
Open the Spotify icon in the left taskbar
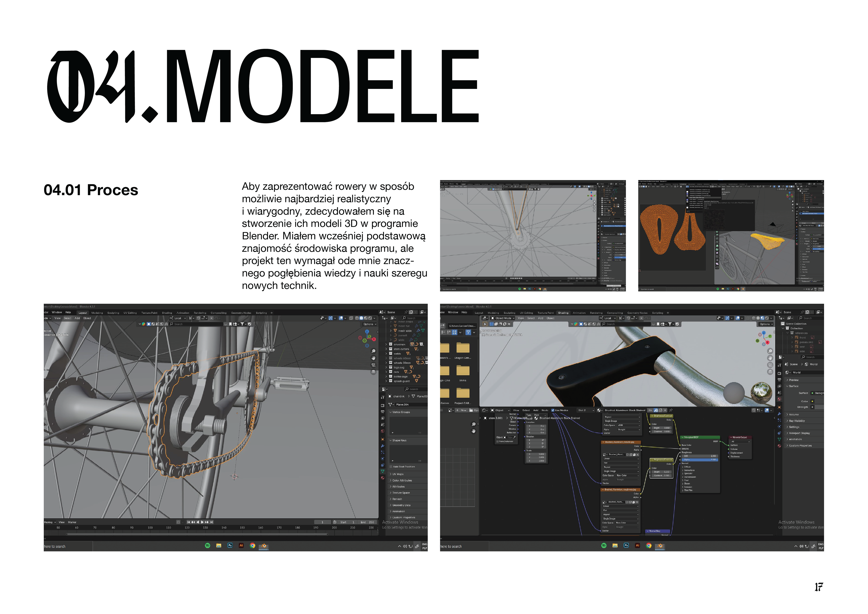click(x=207, y=545)
